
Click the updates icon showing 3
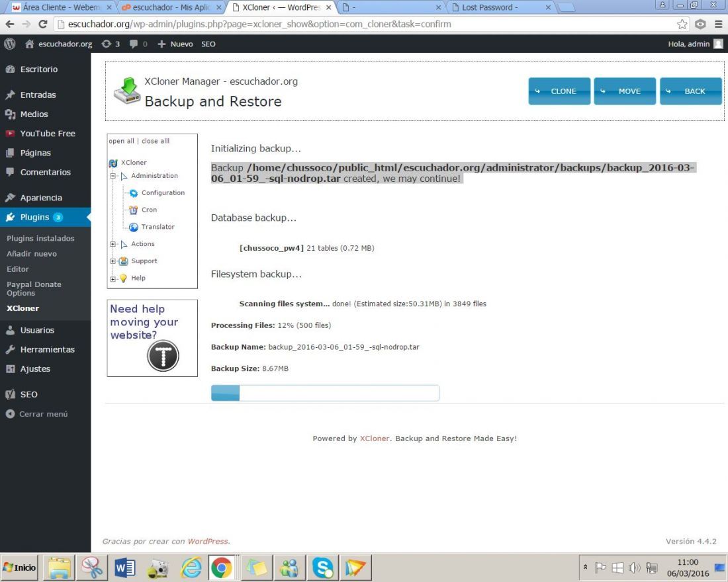107,44
